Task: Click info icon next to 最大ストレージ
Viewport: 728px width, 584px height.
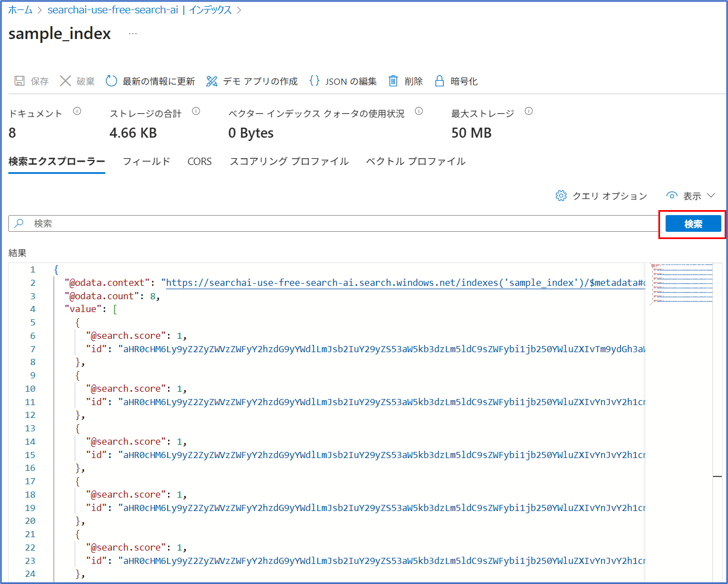Action: 529,111
